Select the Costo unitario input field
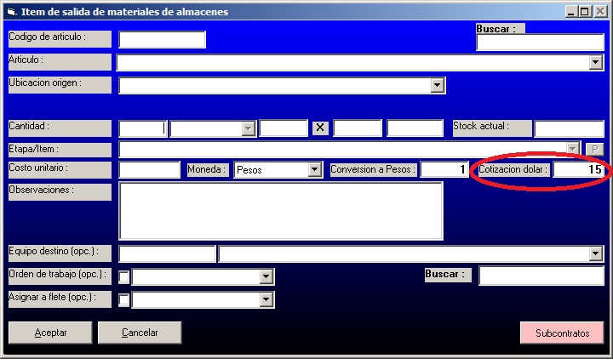Image resolution: width=613 pixels, height=364 pixels. [150, 170]
